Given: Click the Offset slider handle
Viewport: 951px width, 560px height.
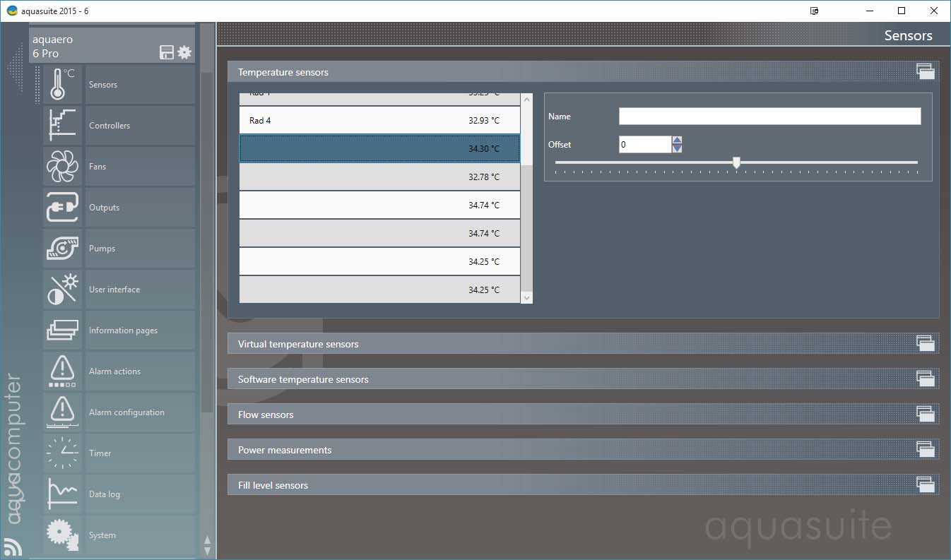Looking at the screenshot, I should (736, 162).
